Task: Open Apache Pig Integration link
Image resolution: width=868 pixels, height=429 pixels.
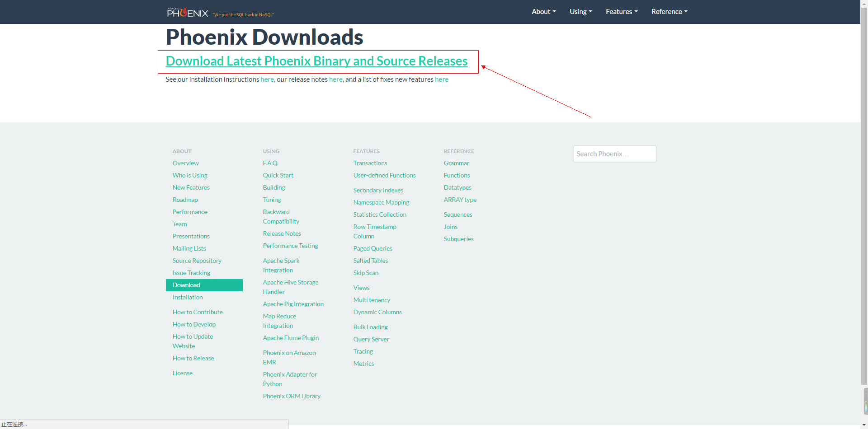Action: 293,304
